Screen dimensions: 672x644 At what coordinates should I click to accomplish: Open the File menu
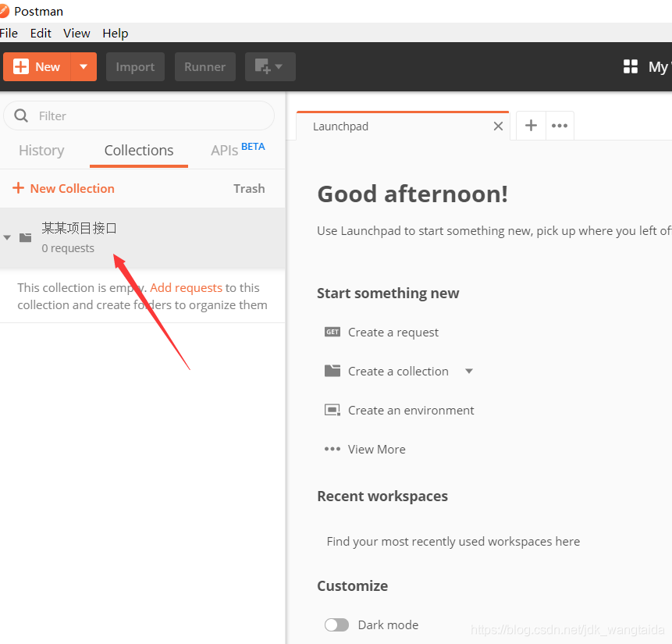point(9,33)
